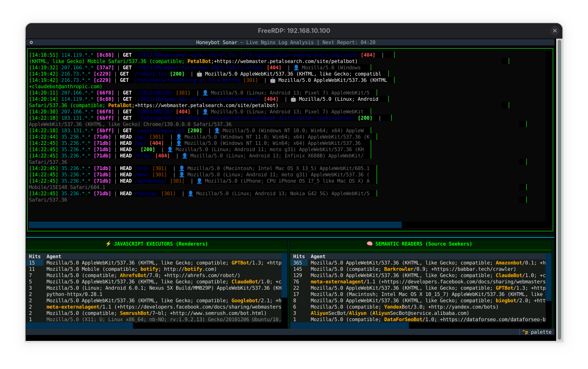Click the /assets/main.css request path
Viewport: 588px width, 369px height.
point(161,131)
